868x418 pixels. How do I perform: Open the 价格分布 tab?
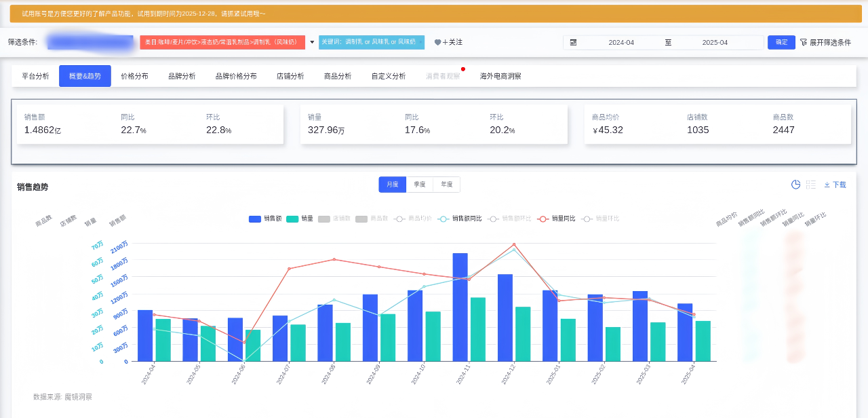(x=134, y=76)
